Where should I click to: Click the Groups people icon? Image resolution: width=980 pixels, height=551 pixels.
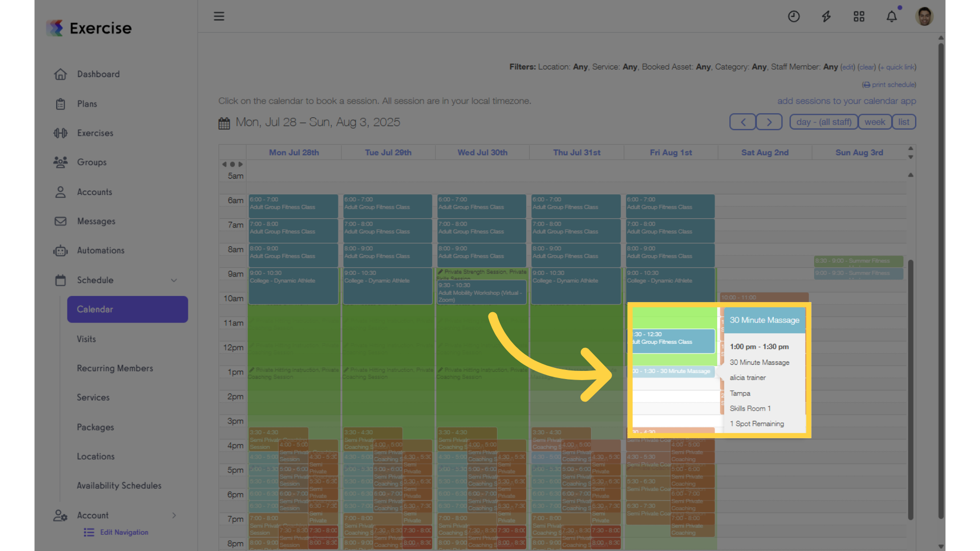[x=60, y=162]
